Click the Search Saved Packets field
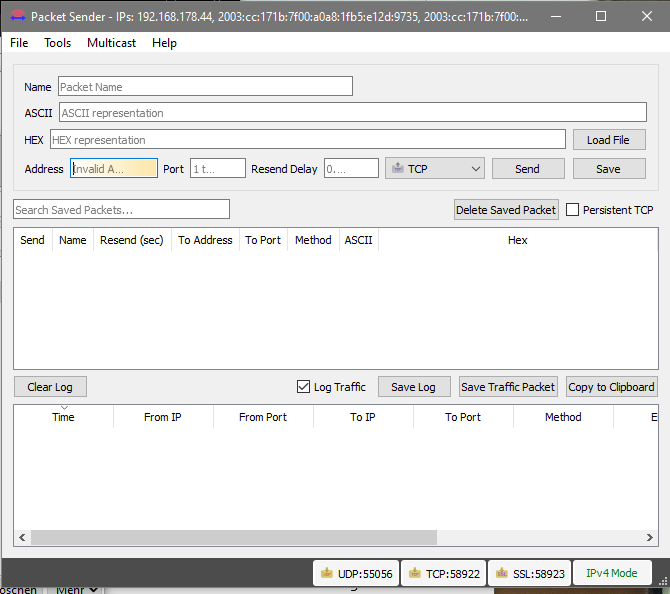Screen dimensions: 670x594 [121, 209]
